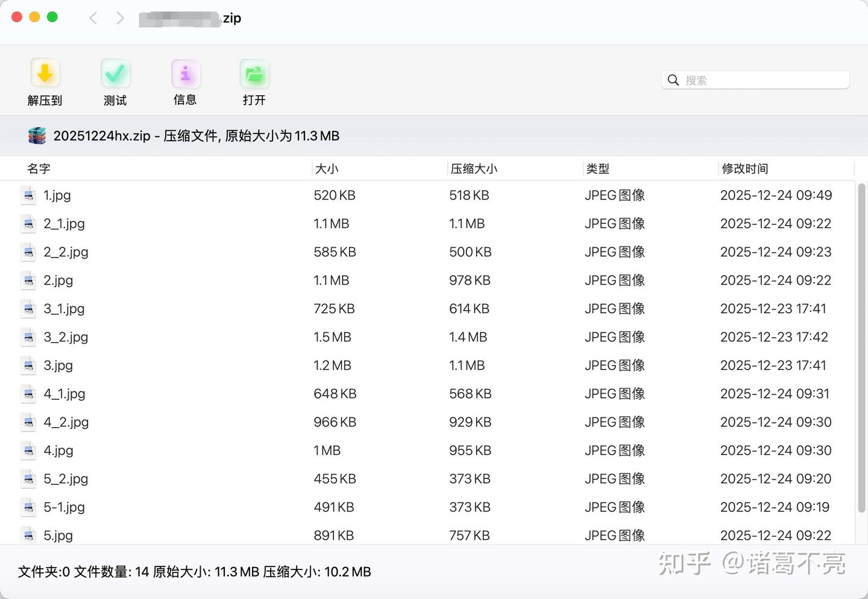This screenshot has width=868, height=599.
Task: Click the Test (测试) checkmark icon
Action: click(x=115, y=74)
